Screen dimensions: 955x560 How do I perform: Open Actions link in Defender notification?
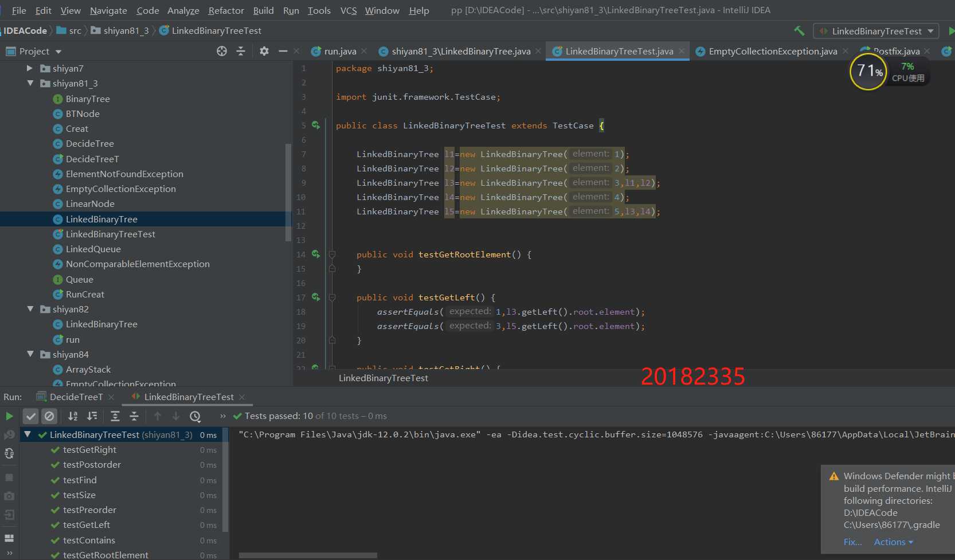coord(893,542)
